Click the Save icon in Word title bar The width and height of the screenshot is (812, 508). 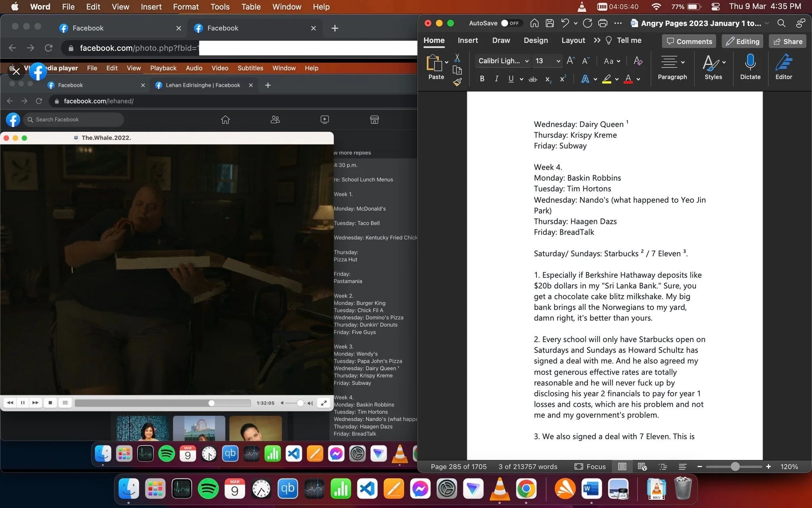click(x=550, y=23)
